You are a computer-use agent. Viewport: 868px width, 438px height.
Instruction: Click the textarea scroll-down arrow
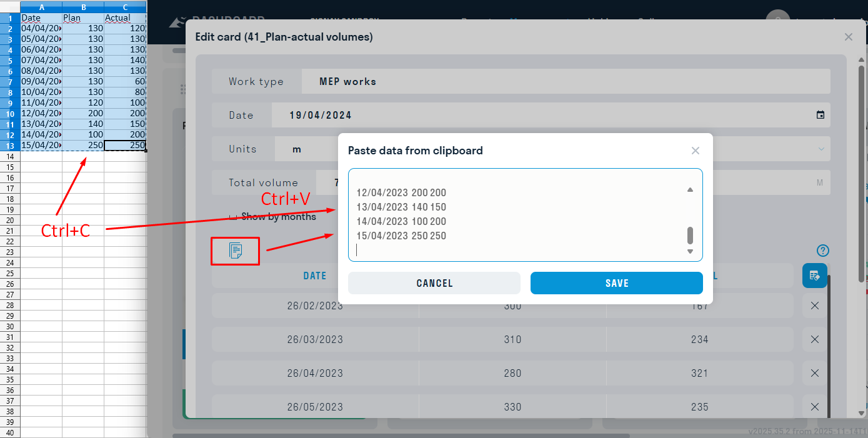click(x=690, y=251)
